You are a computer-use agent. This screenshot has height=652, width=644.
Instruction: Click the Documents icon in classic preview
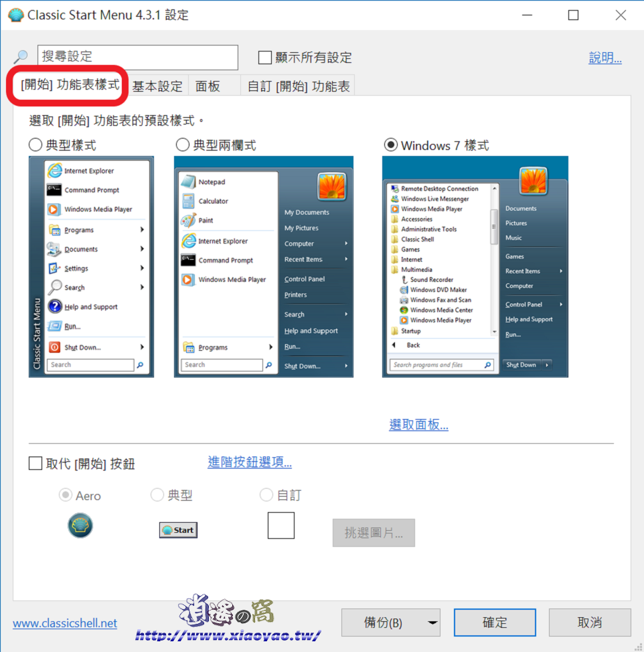54,248
